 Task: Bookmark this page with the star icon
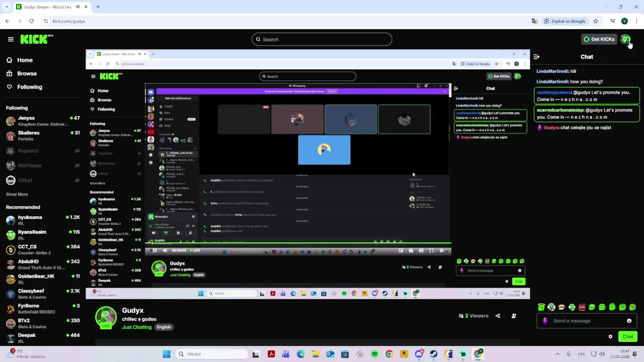[596, 21]
